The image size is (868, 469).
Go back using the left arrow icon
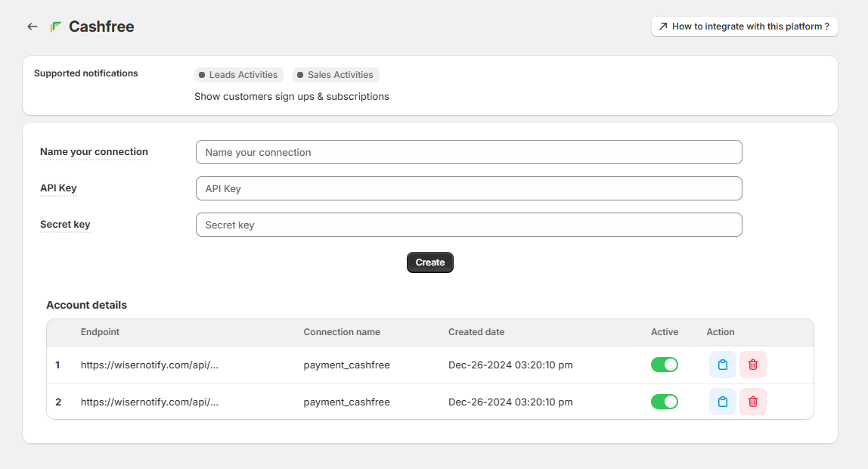click(x=32, y=26)
